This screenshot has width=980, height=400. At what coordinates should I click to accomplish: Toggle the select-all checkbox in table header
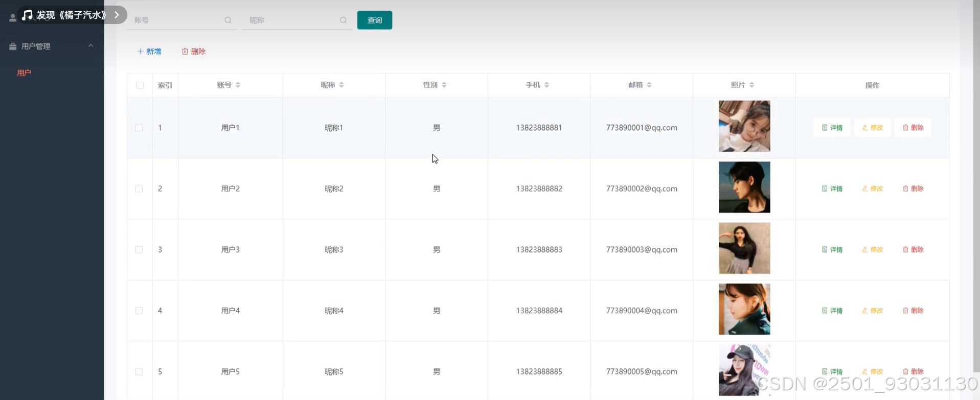click(x=140, y=85)
